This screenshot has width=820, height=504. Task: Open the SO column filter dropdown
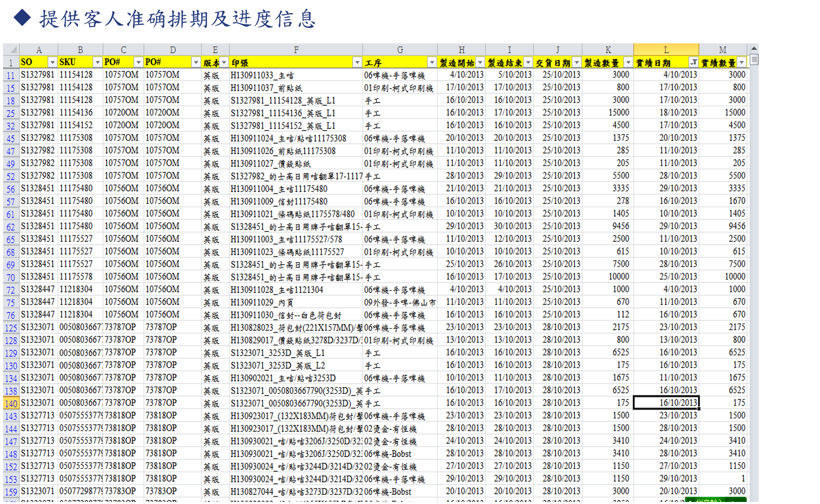coord(52,62)
